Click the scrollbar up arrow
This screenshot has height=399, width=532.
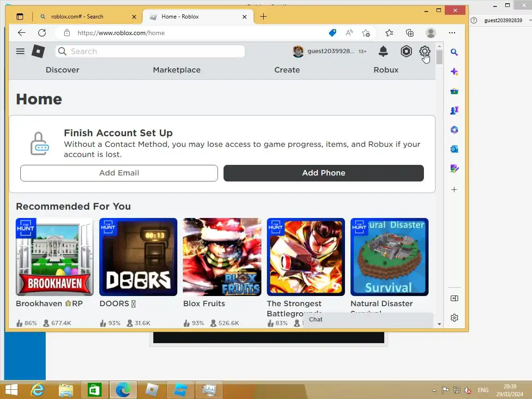439,46
